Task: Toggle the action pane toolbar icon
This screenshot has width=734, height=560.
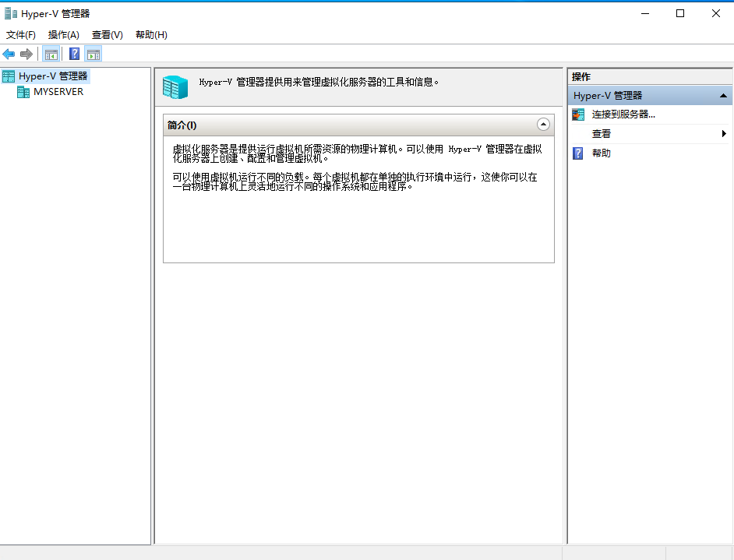Action: 94,55
